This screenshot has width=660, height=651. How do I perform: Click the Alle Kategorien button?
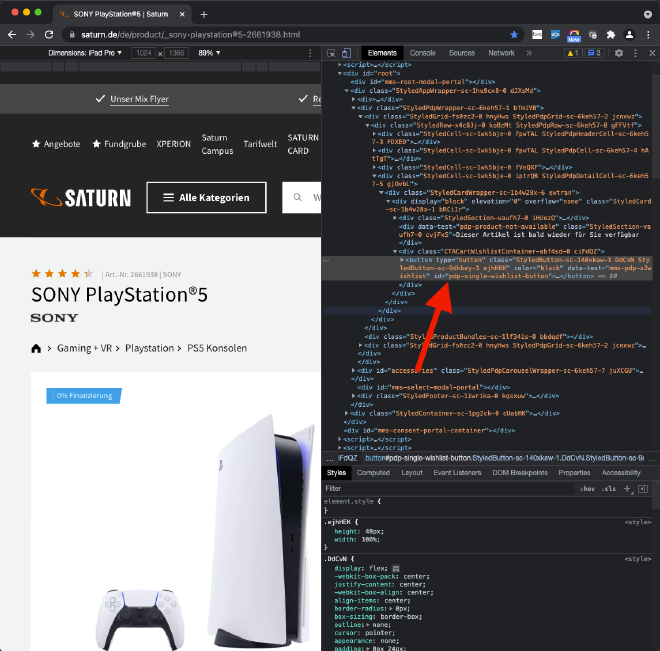206,197
